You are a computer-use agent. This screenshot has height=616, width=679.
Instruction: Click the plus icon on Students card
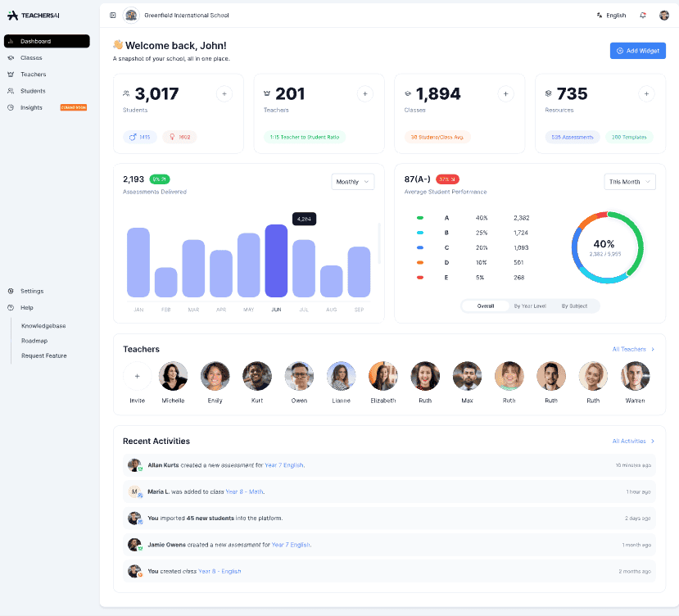point(224,94)
